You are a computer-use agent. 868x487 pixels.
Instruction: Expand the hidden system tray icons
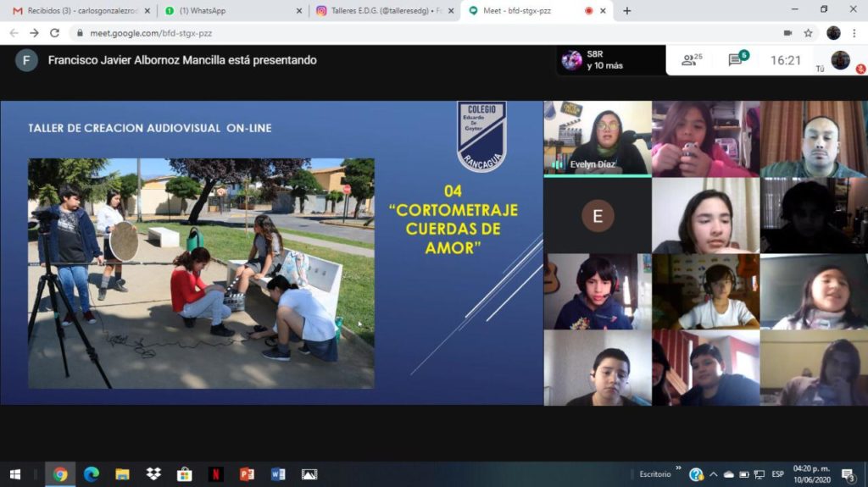(713, 474)
